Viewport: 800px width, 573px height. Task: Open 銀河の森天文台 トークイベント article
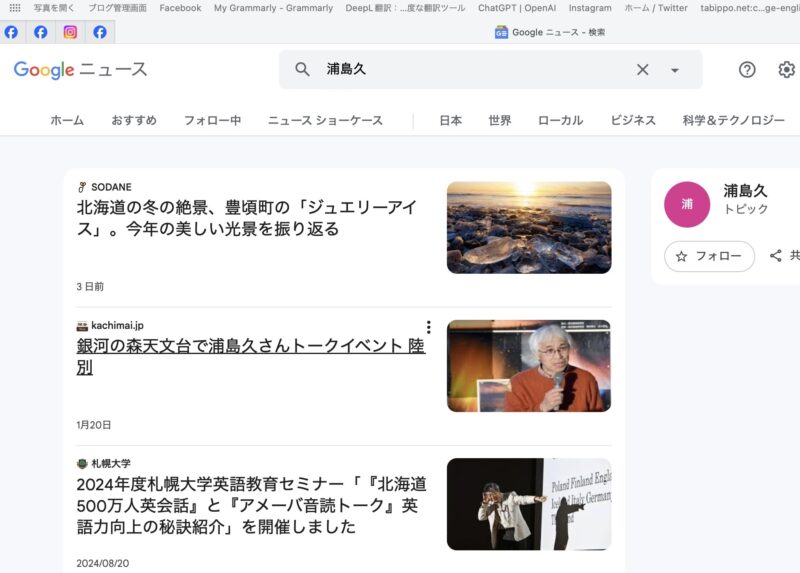[x=251, y=356]
